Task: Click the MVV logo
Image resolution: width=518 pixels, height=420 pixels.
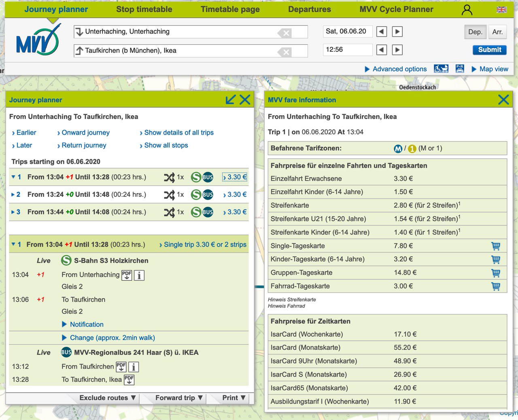Action: pos(38,40)
